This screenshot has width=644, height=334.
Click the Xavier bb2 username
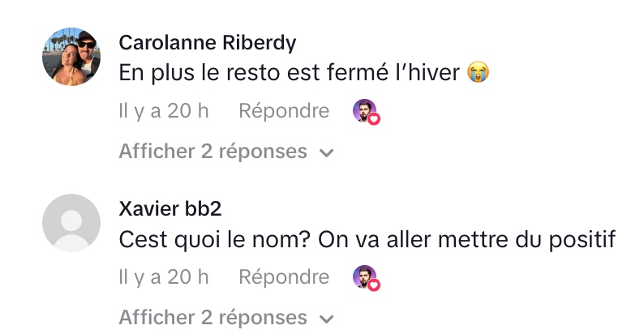170,209
